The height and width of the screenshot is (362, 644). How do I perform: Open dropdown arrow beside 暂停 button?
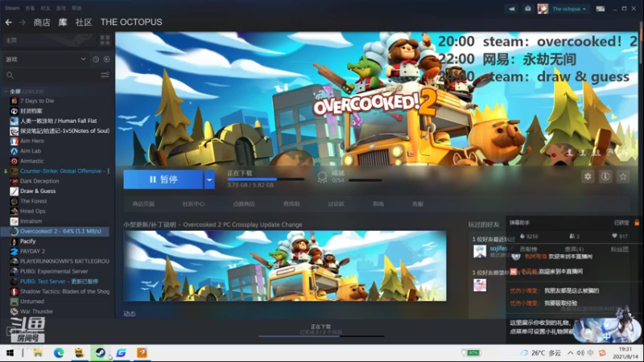[x=209, y=179]
